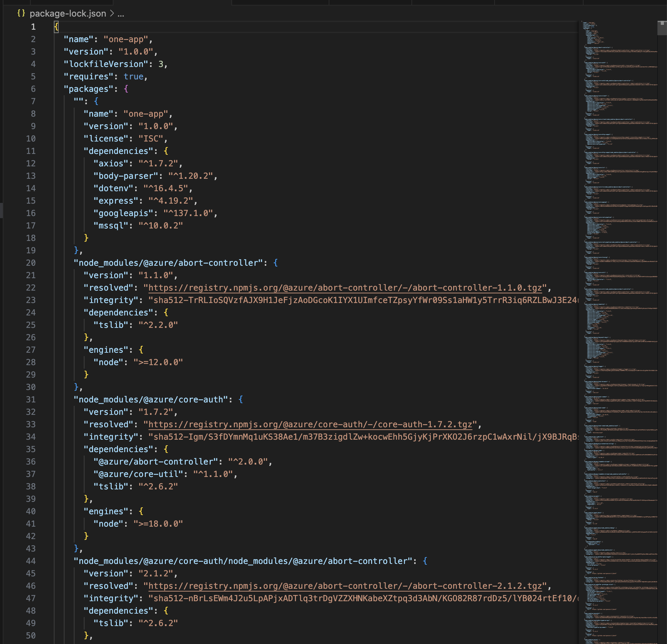Click the "license": "ISC" line
The height and width of the screenshot is (644, 667).
coord(126,138)
